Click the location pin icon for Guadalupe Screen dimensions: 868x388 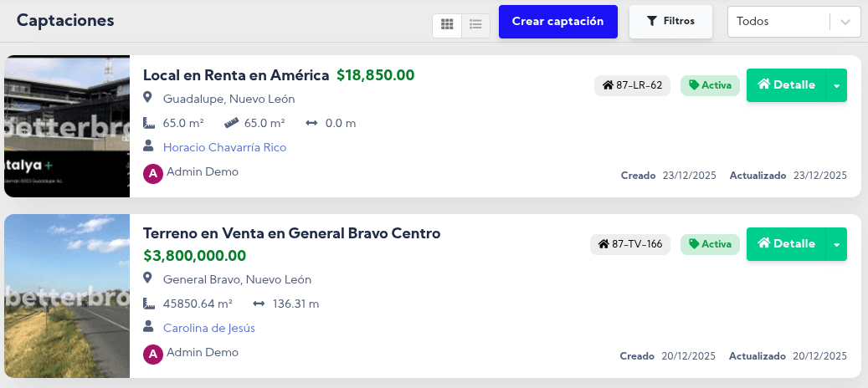tap(148, 99)
